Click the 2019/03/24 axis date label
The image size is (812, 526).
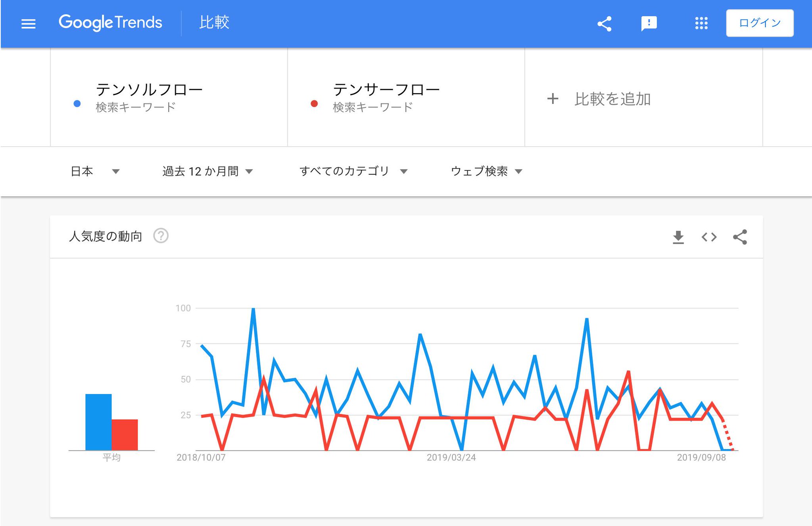pyautogui.click(x=451, y=457)
